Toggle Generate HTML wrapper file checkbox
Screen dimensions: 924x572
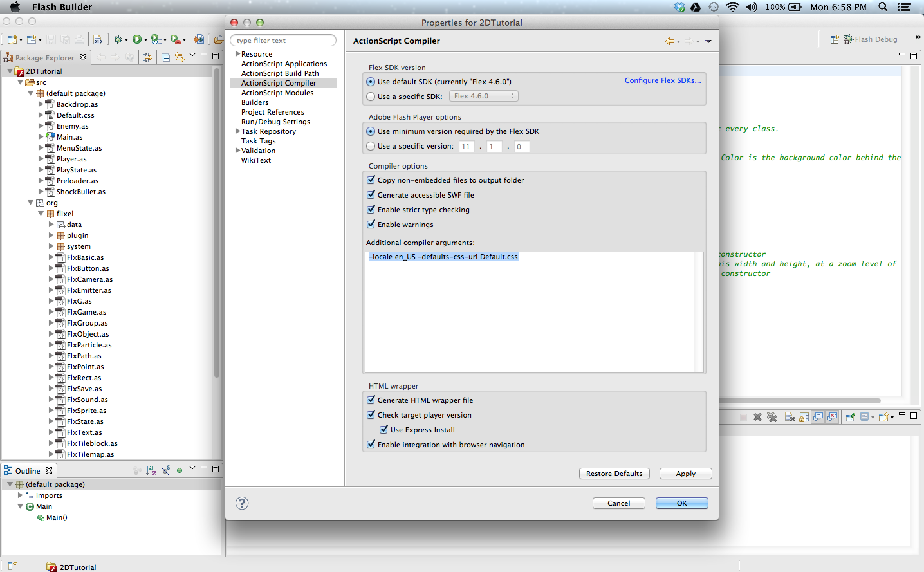371,400
